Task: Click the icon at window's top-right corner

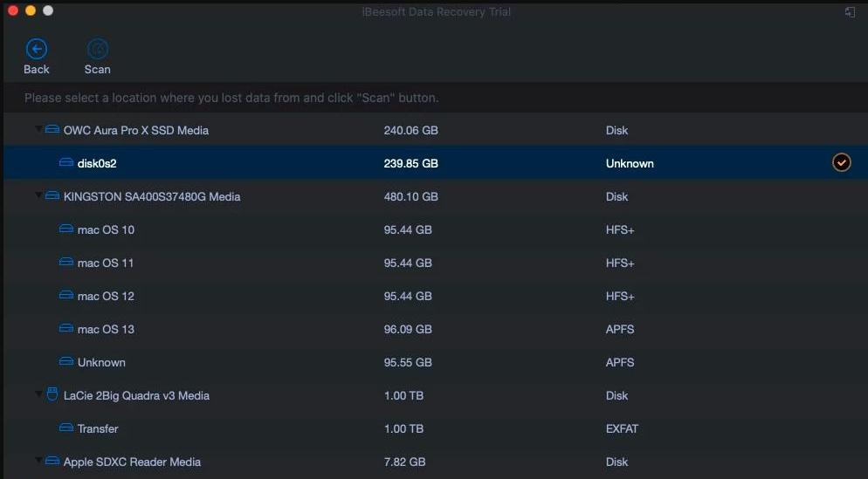Action: tap(850, 11)
